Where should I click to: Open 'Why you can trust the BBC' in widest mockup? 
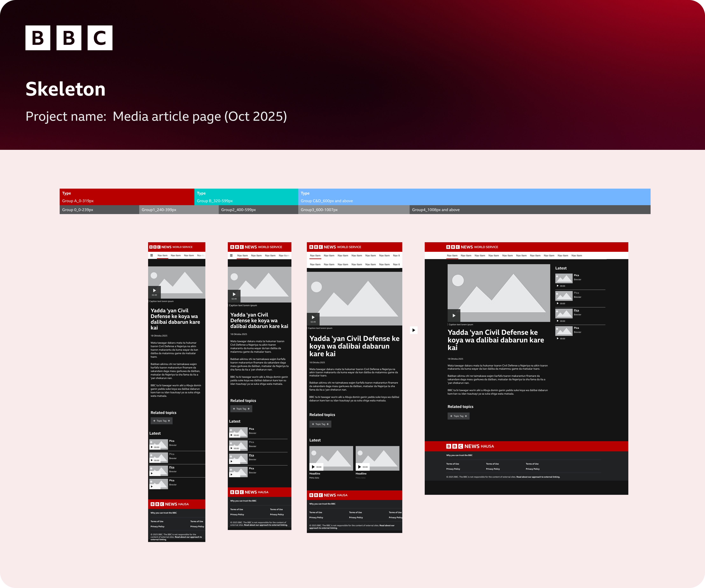click(459, 455)
